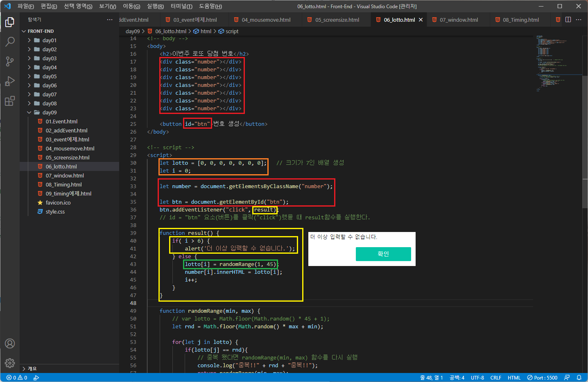Click line number 48 in the gutter
The image size is (588, 382).
click(133, 303)
